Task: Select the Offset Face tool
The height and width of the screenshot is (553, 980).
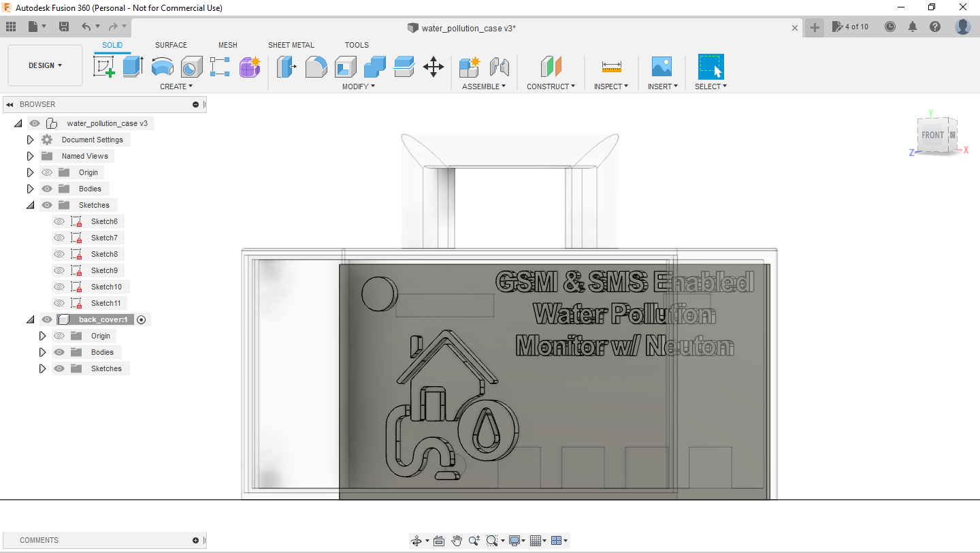Action: (x=404, y=67)
